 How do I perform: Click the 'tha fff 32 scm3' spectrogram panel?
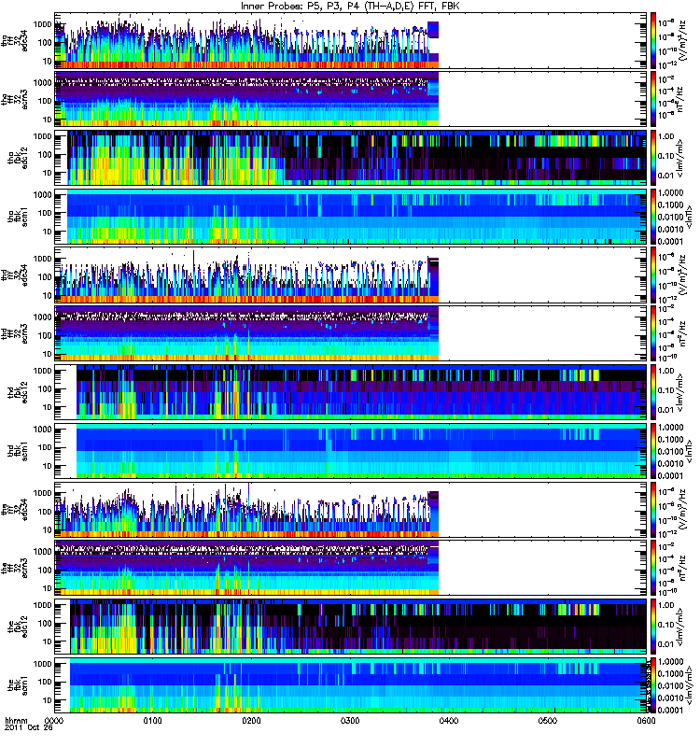(351, 99)
